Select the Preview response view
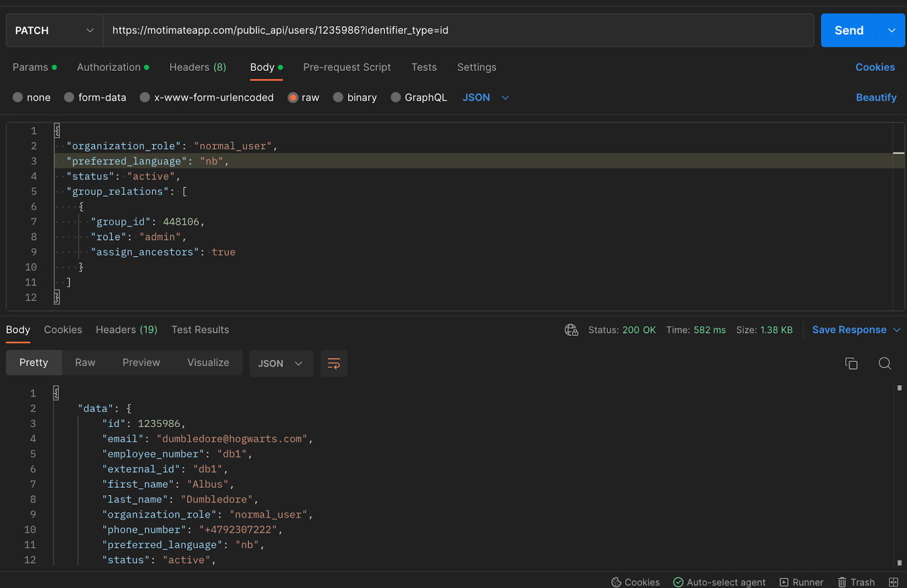This screenshot has width=907, height=588. (141, 363)
